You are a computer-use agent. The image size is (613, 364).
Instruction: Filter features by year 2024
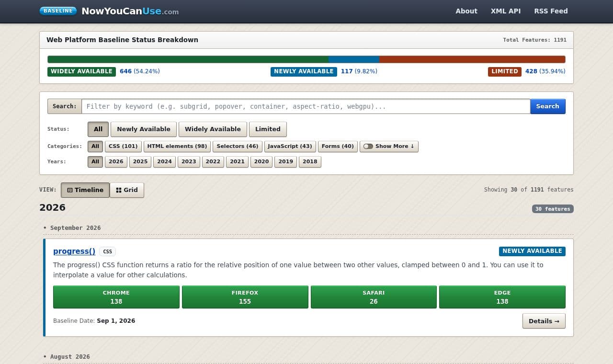point(164,161)
